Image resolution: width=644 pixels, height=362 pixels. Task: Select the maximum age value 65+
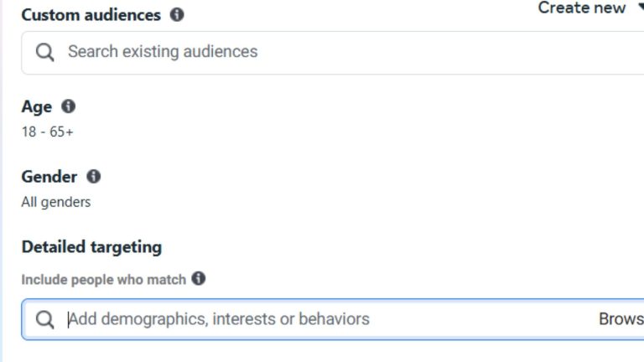pyautogui.click(x=61, y=132)
